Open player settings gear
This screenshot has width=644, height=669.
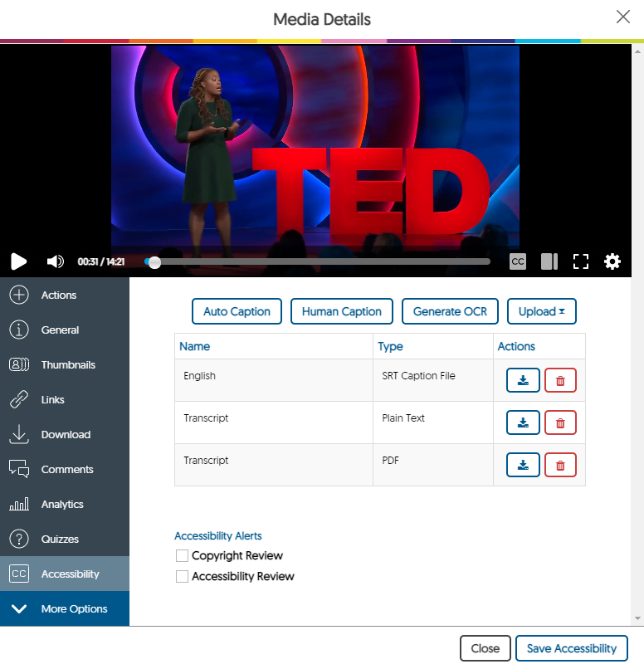(x=612, y=261)
